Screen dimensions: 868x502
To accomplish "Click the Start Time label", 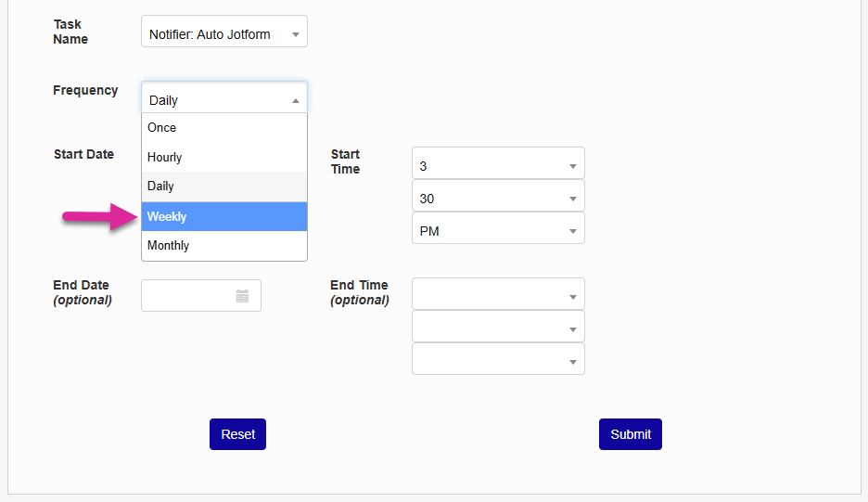I will pos(345,161).
